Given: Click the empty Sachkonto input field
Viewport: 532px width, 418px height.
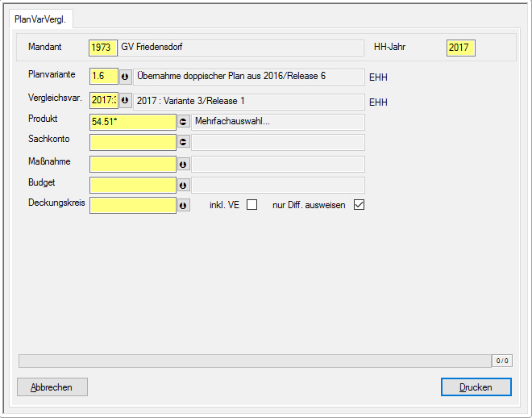Looking at the screenshot, I should 132,142.
